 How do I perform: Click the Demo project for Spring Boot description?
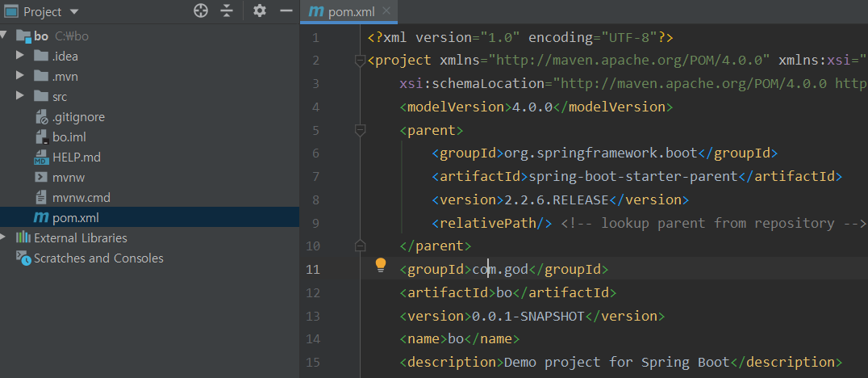coord(617,363)
